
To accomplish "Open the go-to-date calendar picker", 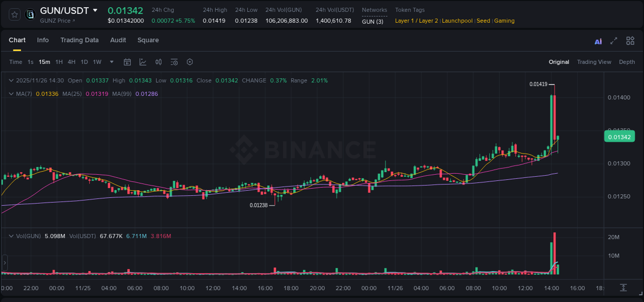I will coord(127,62).
